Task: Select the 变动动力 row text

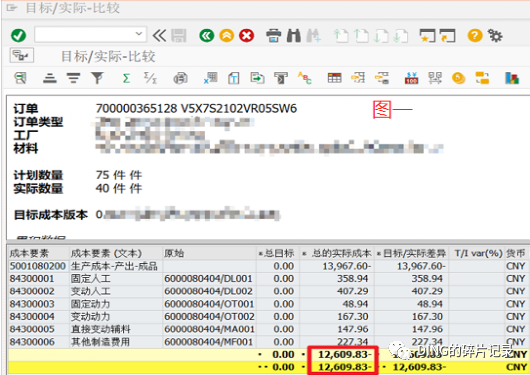Action: point(91,317)
